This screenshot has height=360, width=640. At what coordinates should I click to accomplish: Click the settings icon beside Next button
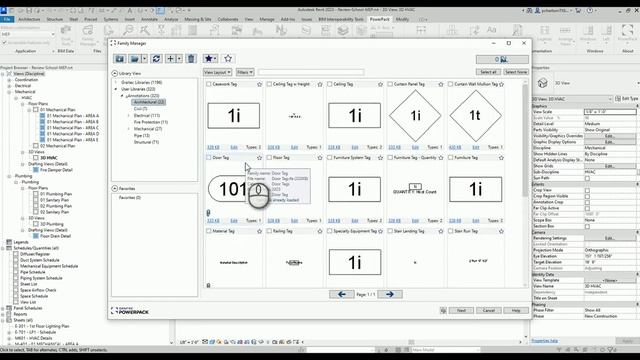click(443, 311)
